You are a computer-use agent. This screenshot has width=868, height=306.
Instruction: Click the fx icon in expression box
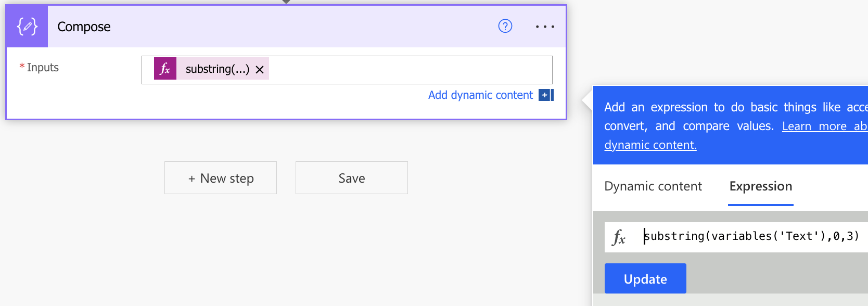click(619, 237)
